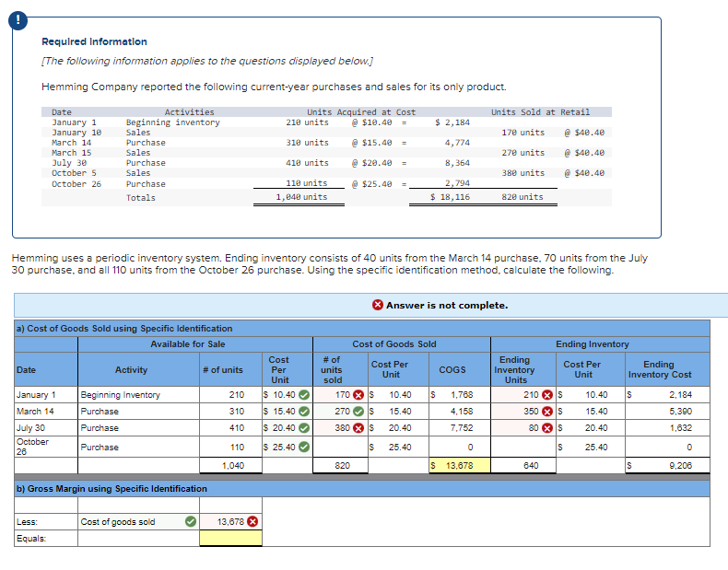Click the 640 ending inventory units total

point(523,465)
